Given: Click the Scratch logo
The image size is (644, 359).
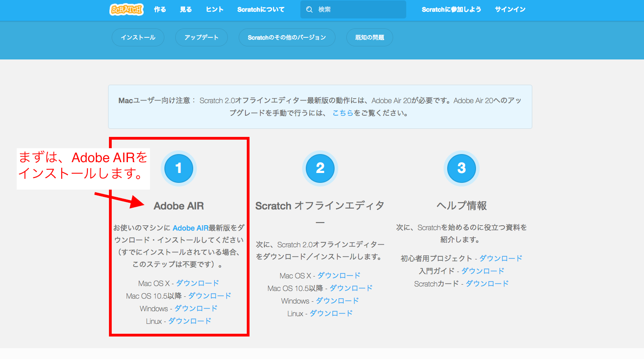Looking at the screenshot, I should coord(127,9).
